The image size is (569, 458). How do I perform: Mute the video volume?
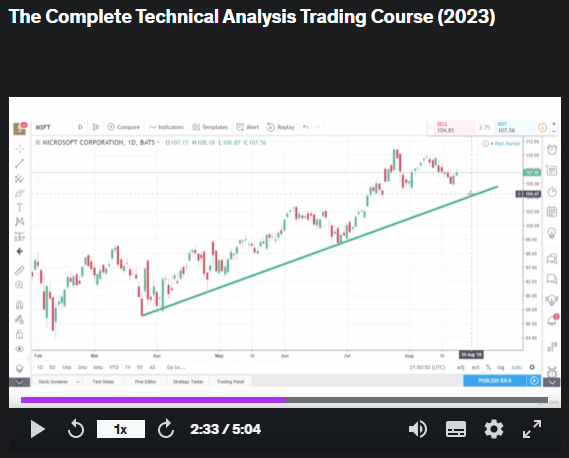coord(418,429)
